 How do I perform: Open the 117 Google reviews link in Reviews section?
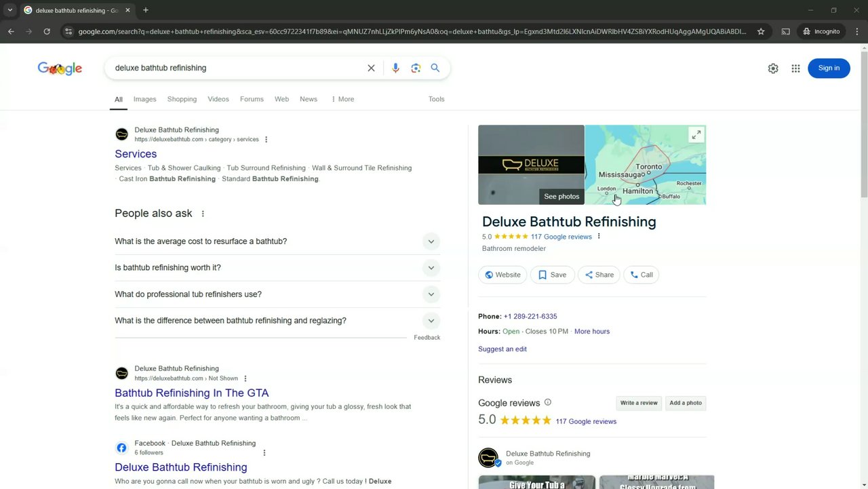pos(586,421)
